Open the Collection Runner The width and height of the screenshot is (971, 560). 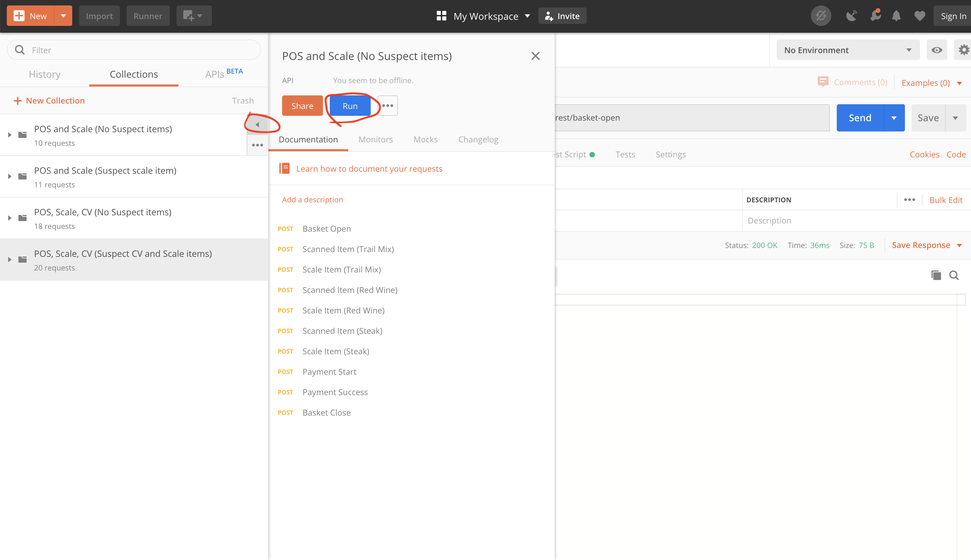(x=148, y=16)
